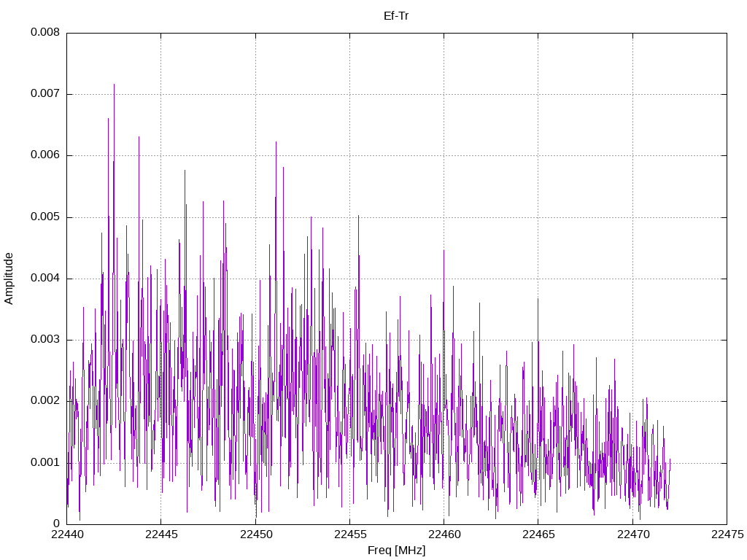
Task: Click the y-axis tick label 0
Action: click(57, 524)
